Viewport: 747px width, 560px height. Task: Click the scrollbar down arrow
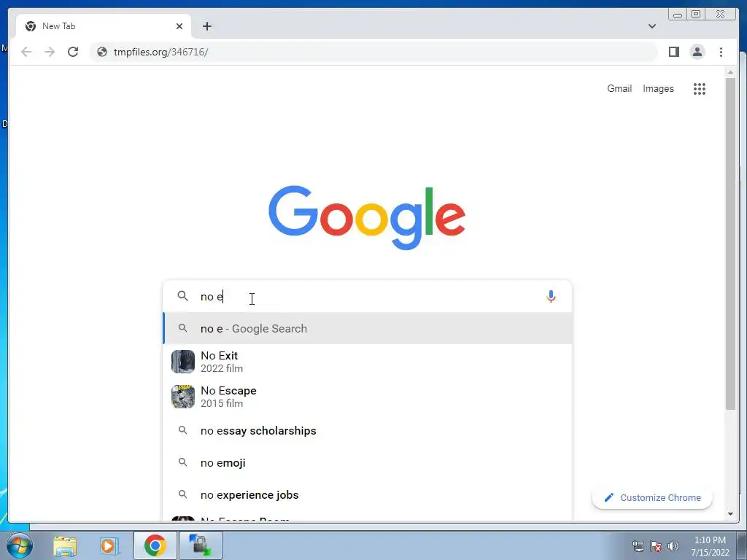730,514
